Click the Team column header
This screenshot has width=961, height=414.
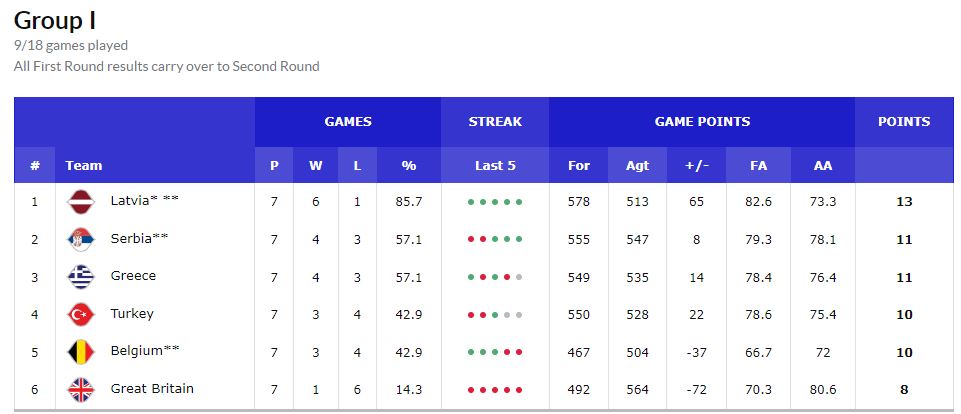[x=84, y=166]
